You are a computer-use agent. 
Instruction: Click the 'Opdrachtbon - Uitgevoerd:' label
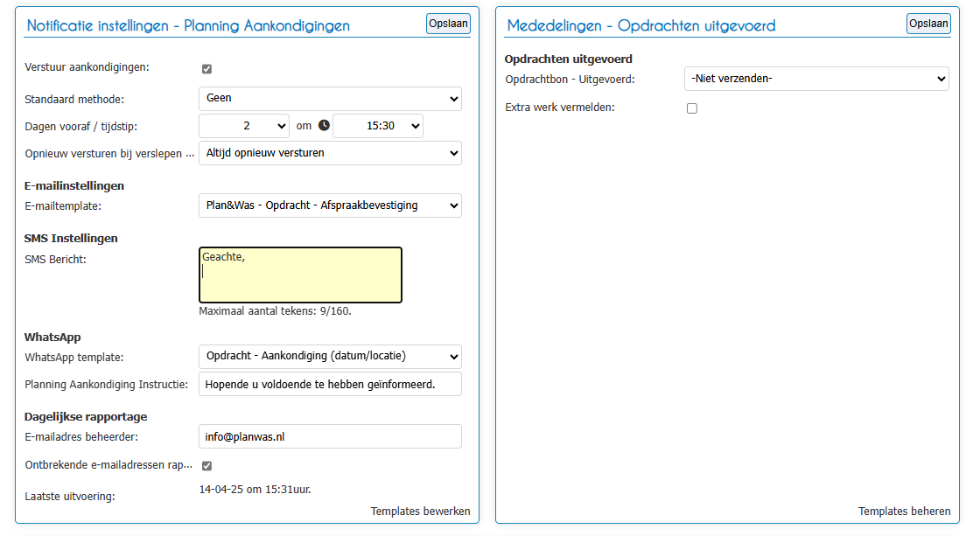pyautogui.click(x=570, y=80)
